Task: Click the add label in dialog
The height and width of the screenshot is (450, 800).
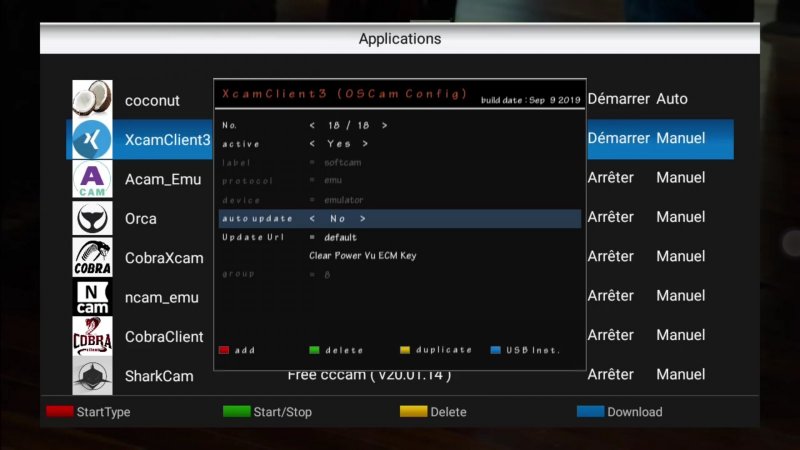Action: pos(245,350)
